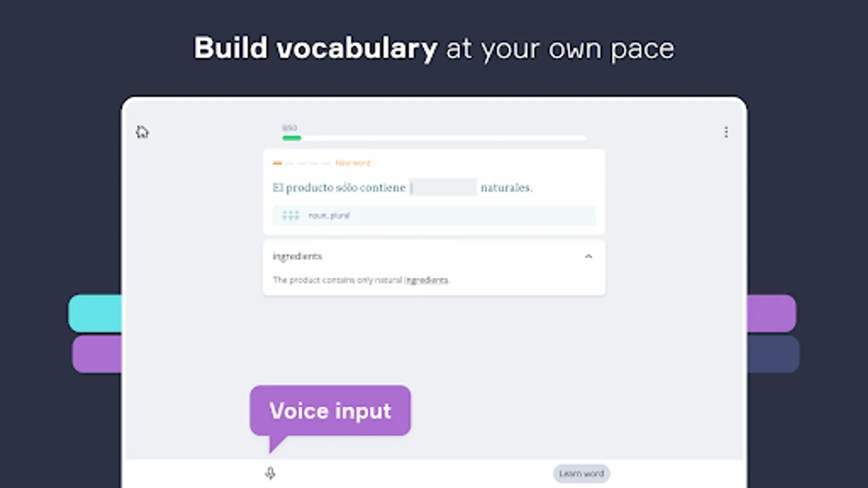Click the green session progress bar

tap(292, 138)
